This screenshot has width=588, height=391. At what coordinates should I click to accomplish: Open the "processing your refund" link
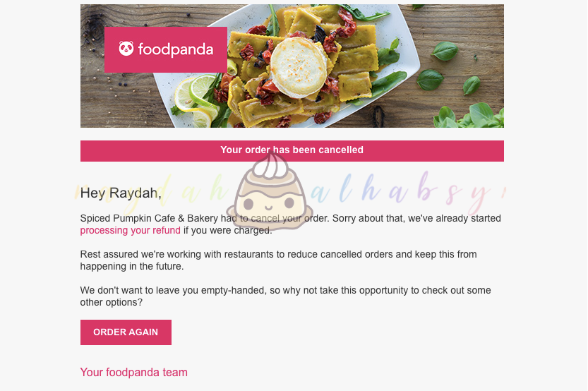(x=130, y=230)
